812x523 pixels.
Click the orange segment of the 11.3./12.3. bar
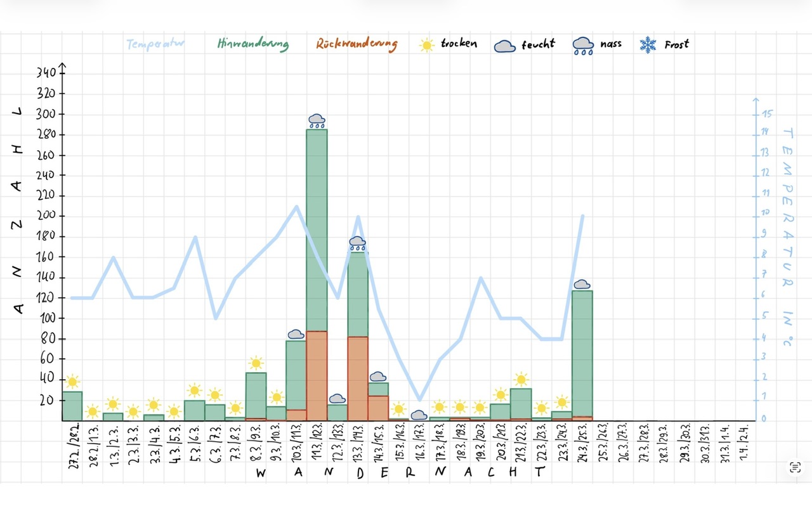coord(317,375)
